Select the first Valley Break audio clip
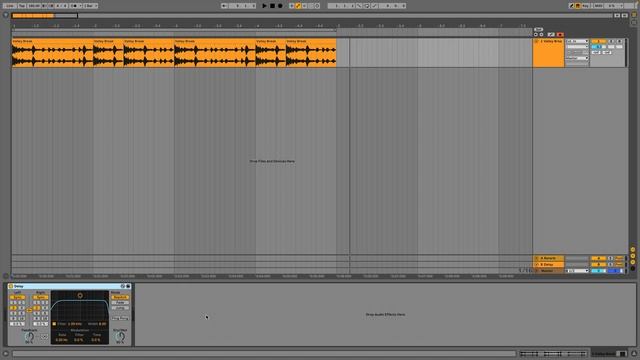 pos(52,53)
